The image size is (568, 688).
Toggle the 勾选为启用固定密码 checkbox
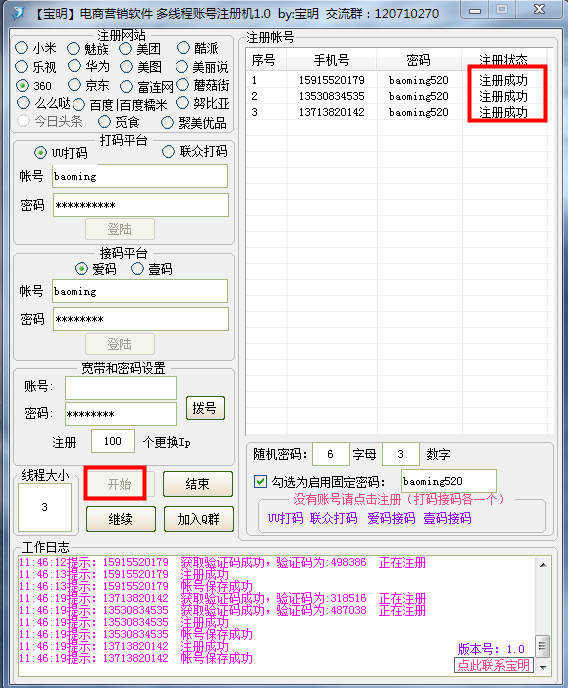click(x=260, y=481)
